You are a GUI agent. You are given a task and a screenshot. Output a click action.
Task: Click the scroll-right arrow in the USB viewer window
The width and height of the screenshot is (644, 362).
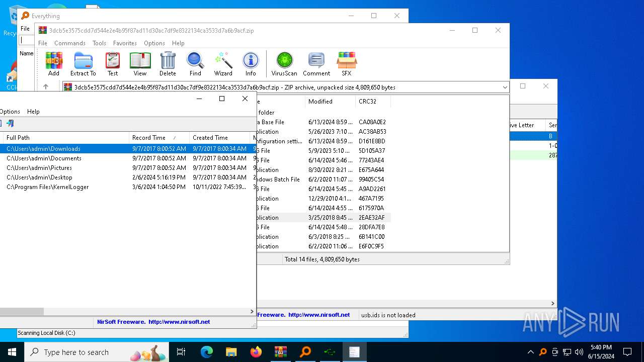(x=553, y=304)
